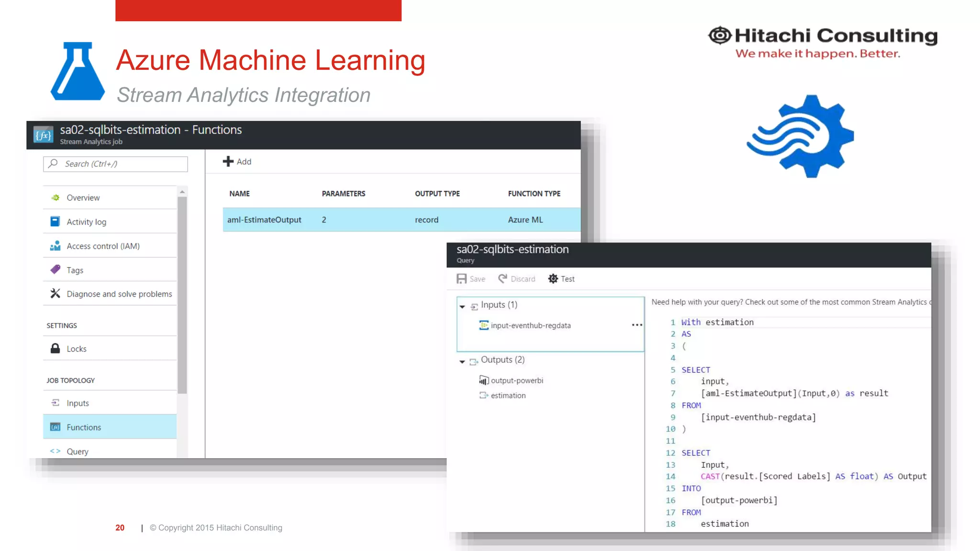980x551 pixels.
Task: Open Locks under Settings
Action: (110, 348)
